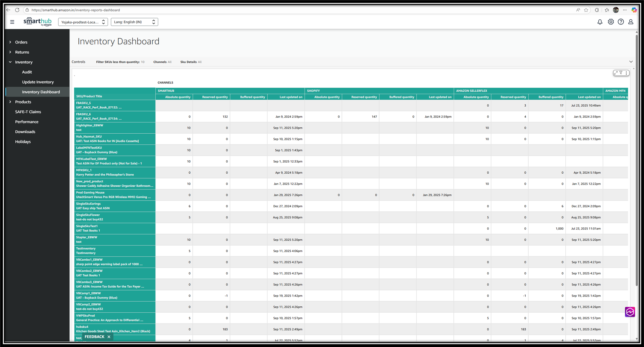
Task: Close the FEEDBACK tab
Action: (109, 337)
